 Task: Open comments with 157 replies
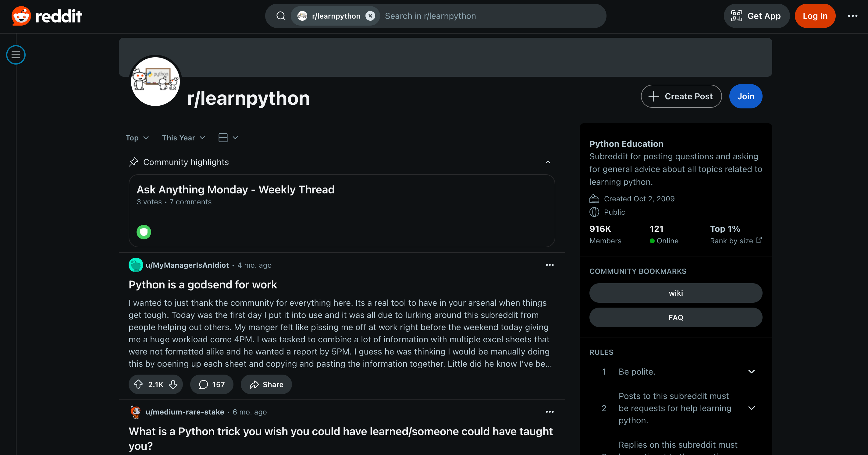click(212, 384)
